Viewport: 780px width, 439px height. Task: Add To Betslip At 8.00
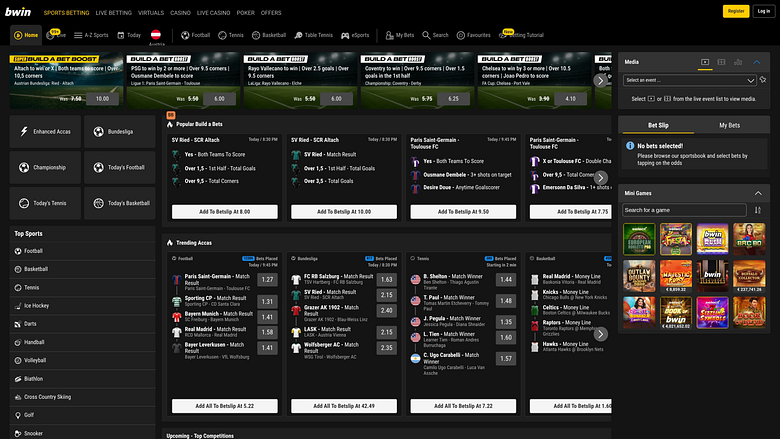[x=225, y=212]
